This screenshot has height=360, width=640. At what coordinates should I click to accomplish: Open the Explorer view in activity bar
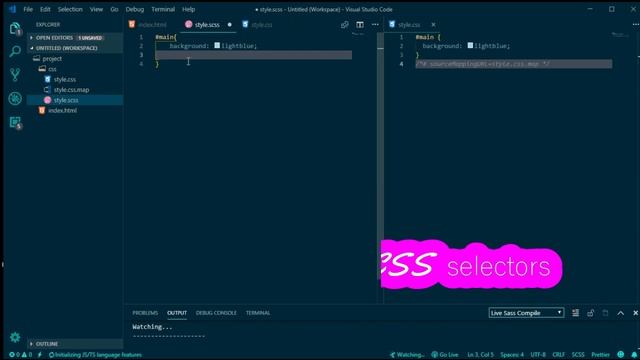[x=15, y=29]
